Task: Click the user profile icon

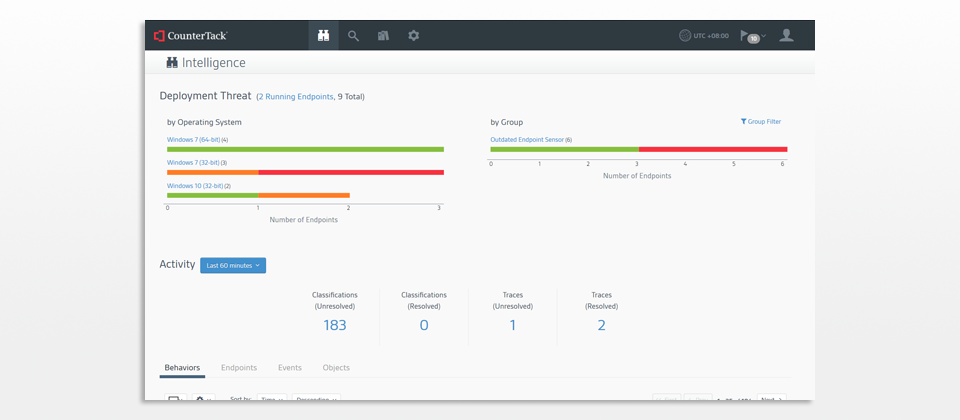Action: 786,35
